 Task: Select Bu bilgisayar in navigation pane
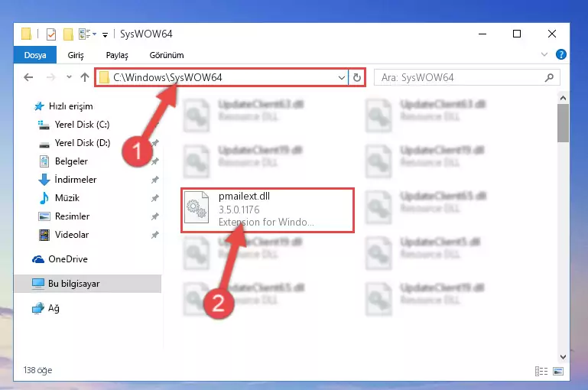pos(87,284)
